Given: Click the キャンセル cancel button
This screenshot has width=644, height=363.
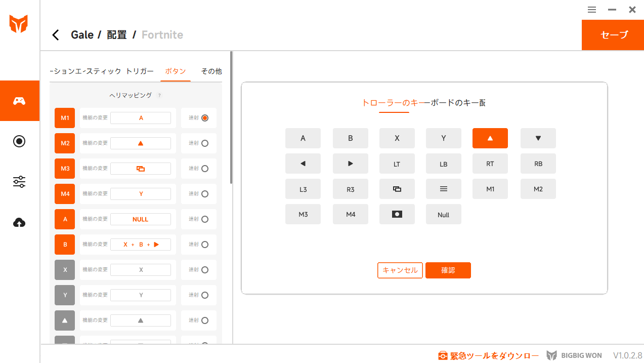Looking at the screenshot, I should [400, 270].
